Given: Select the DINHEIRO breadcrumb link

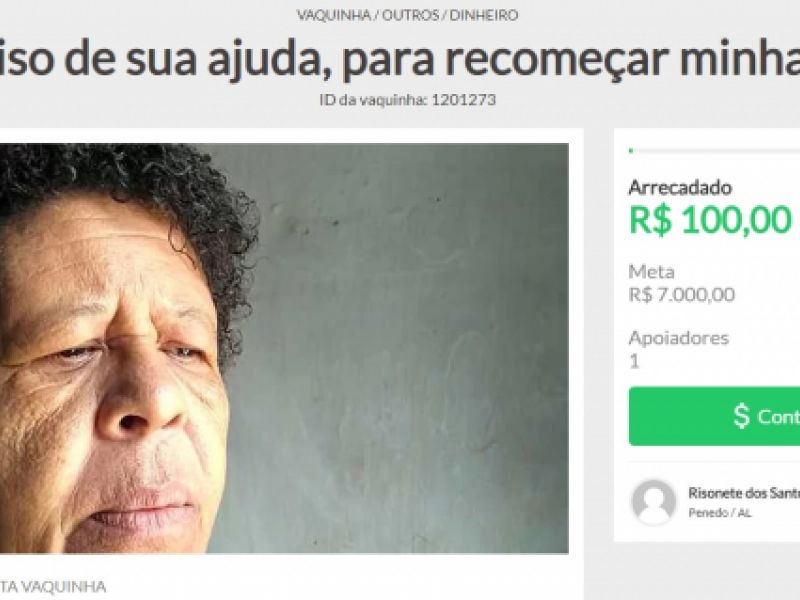Looking at the screenshot, I should pos(484,15).
